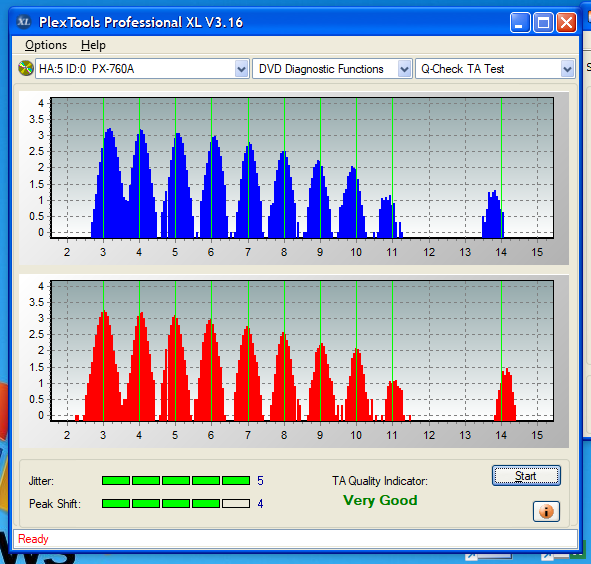The image size is (591, 564).
Task: Click the Very Good quality text
Action: pyautogui.click(x=380, y=501)
